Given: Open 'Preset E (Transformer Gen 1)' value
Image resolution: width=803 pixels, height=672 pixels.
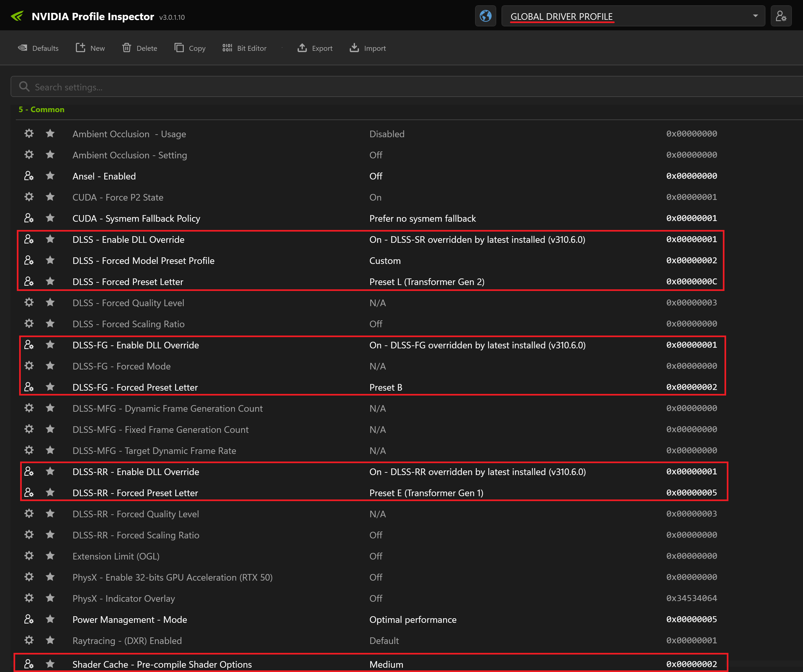Looking at the screenshot, I should [426, 493].
